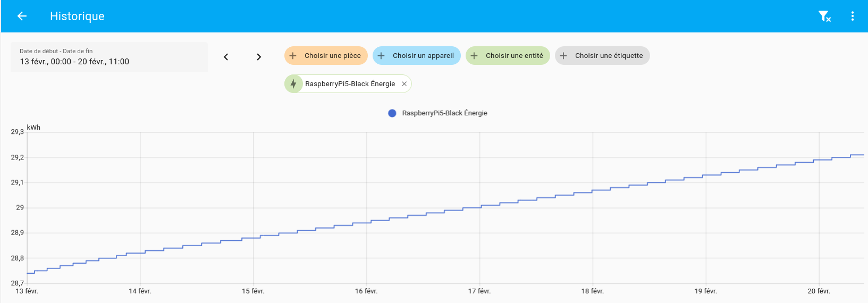
Task: Advance to next date range
Action: [259, 57]
